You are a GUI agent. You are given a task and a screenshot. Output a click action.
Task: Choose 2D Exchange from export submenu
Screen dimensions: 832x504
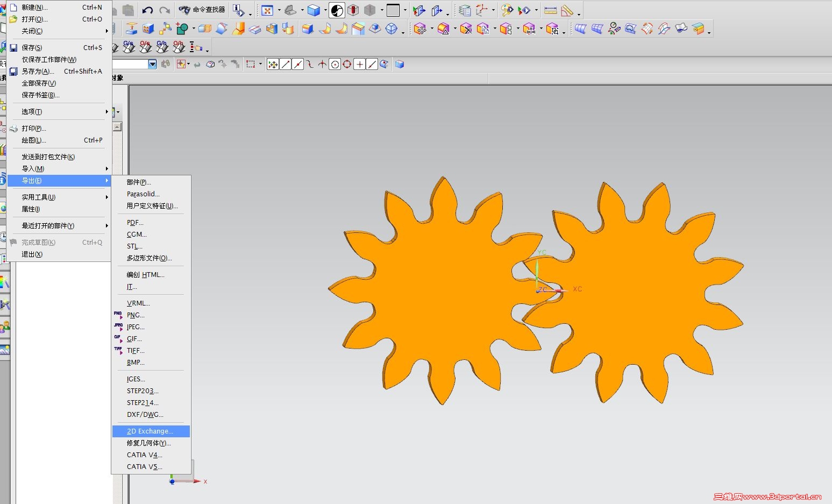click(150, 431)
